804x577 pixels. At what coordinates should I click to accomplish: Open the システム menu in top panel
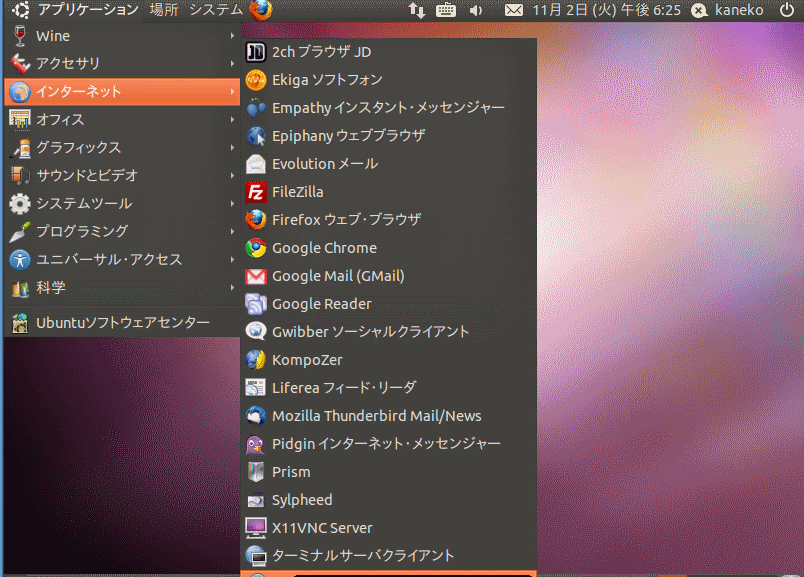point(215,10)
